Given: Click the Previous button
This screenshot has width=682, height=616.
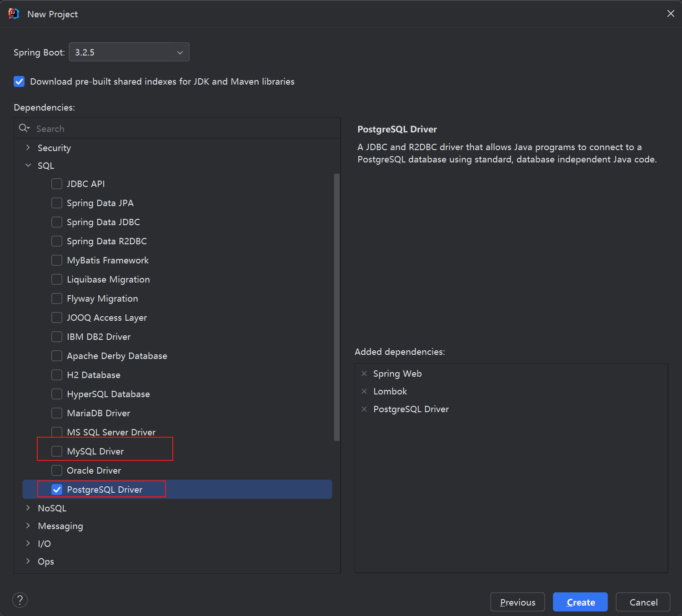Looking at the screenshot, I should (517, 602).
